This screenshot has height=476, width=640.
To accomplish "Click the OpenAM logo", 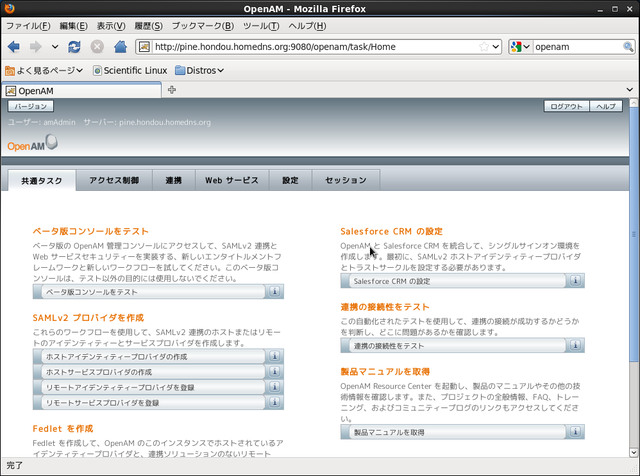I will 32,143.
